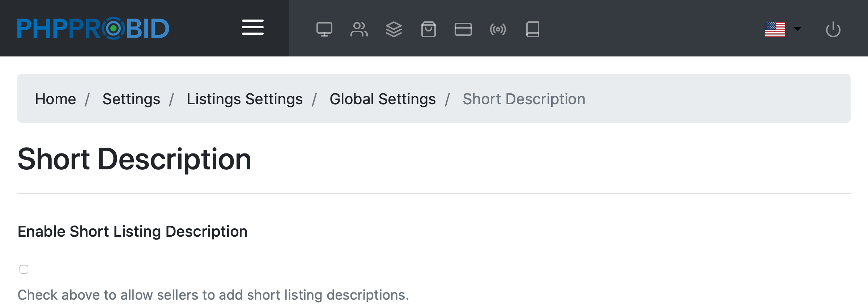Toggle the hamburger sidebar menu

(252, 28)
